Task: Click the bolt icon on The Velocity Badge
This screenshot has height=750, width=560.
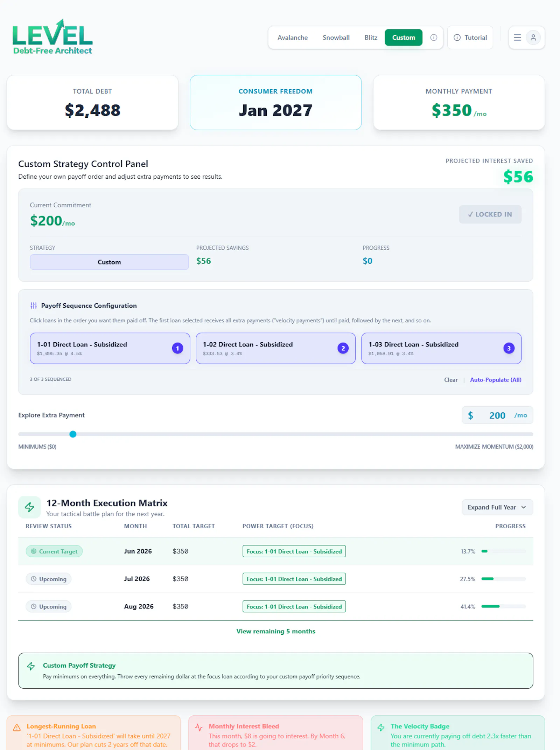Action: pos(381,728)
